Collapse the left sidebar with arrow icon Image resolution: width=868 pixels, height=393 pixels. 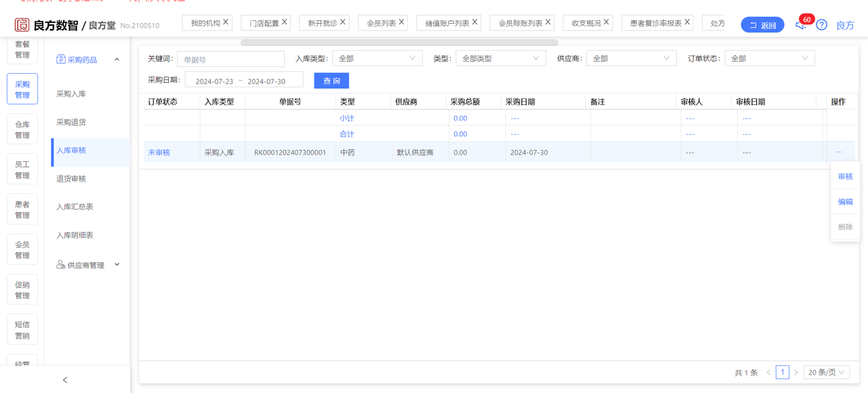coord(65,379)
